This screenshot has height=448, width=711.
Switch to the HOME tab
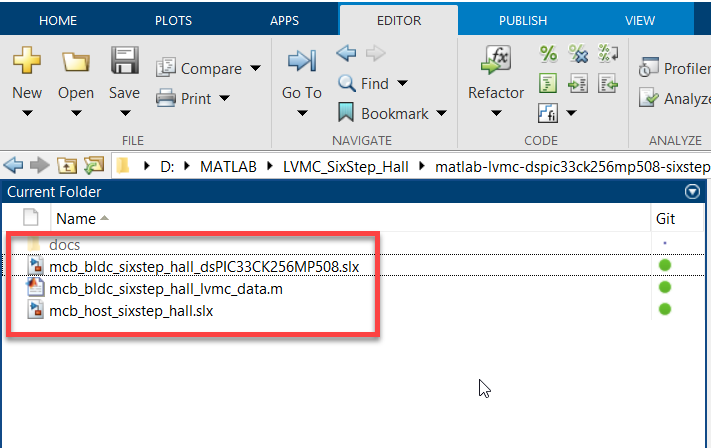[58, 20]
